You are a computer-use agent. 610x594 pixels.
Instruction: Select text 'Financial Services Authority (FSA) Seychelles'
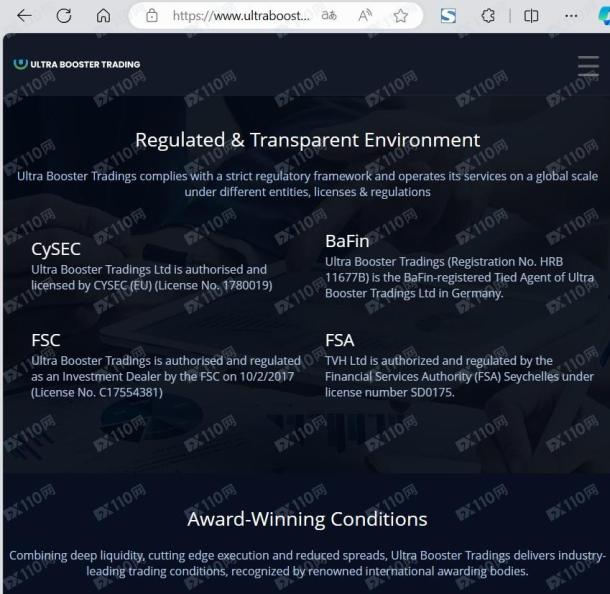(x=442, y=377)
